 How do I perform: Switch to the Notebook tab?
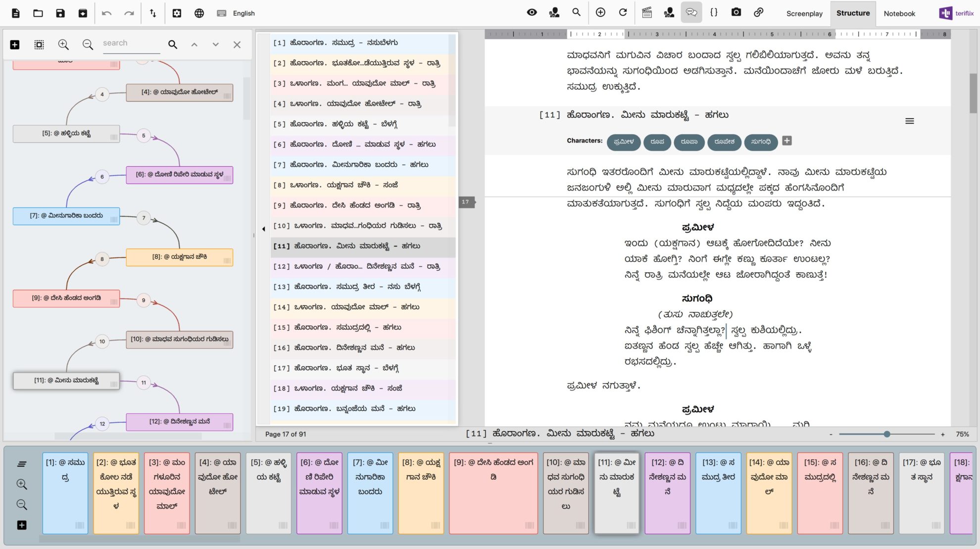tap(899, 13)
